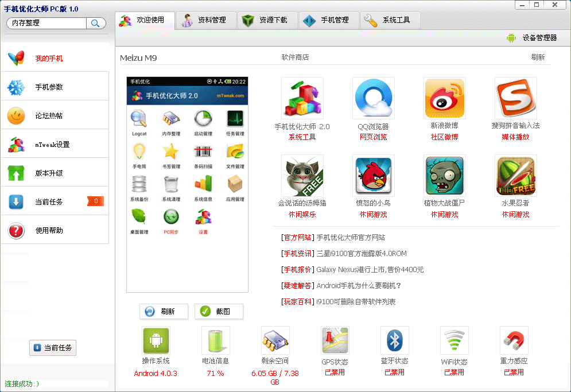The width and height of the screenshot is (571, 392).
Task: Open 玩家百科 i9100 software list link
Action: pyautogui.click(x=338, y=302)
